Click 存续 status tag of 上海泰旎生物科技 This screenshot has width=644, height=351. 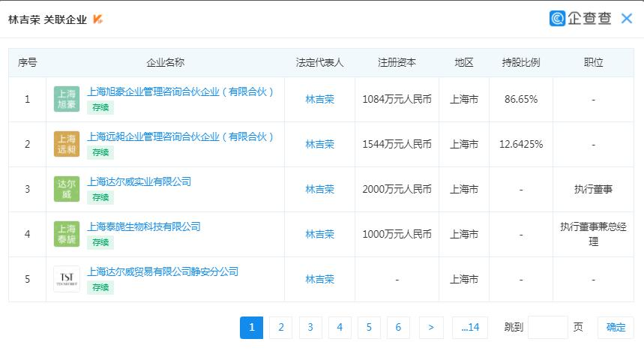pos(100,242)
